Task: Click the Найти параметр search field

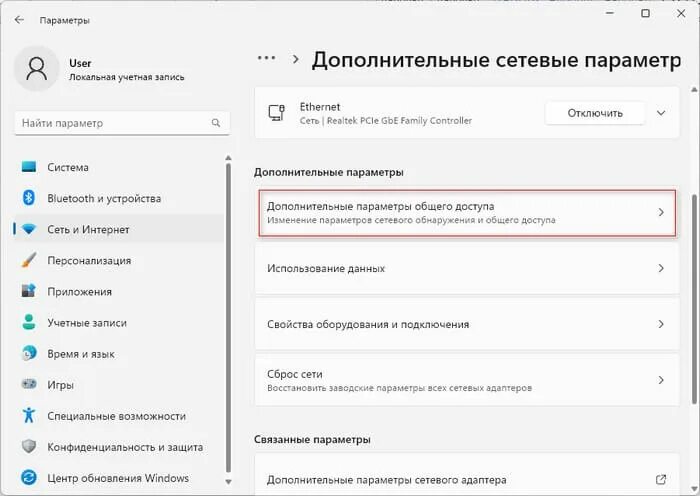Action: 122,123
